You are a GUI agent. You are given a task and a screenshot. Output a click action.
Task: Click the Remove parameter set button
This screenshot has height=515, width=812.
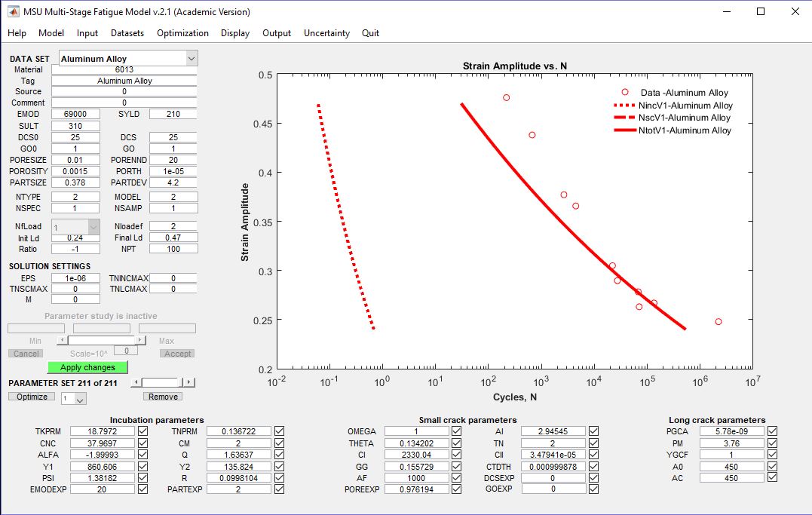click(163, 397)
